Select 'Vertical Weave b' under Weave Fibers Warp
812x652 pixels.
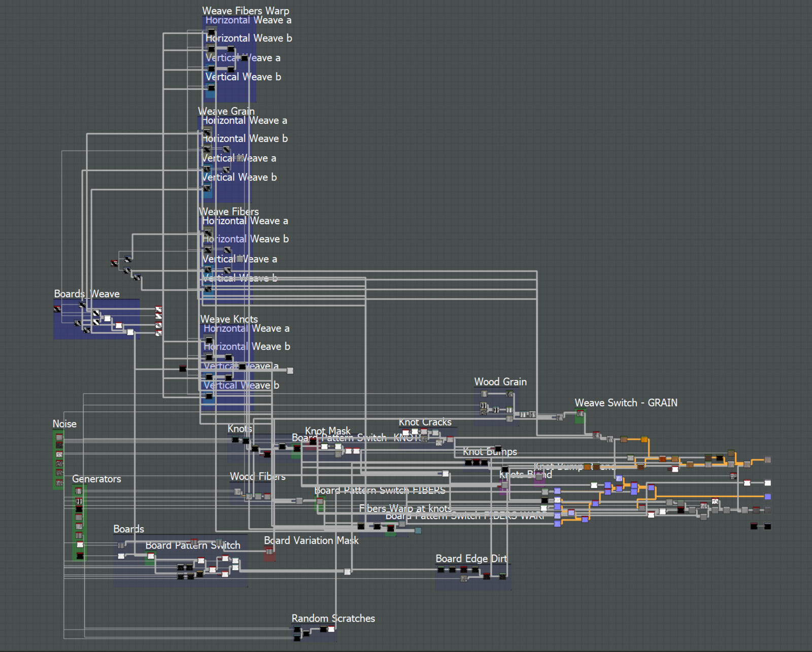[243, 77]
